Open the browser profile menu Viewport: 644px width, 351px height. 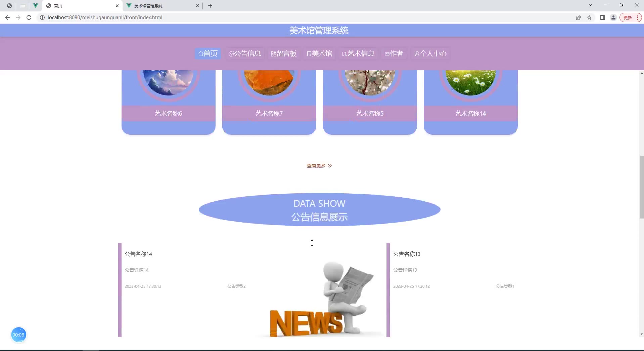613,17
